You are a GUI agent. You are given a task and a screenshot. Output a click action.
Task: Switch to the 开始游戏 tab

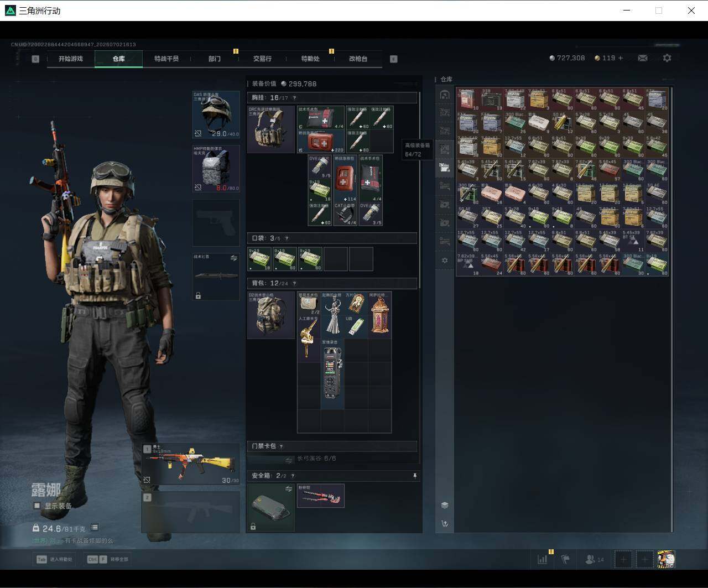pos(71,59)
